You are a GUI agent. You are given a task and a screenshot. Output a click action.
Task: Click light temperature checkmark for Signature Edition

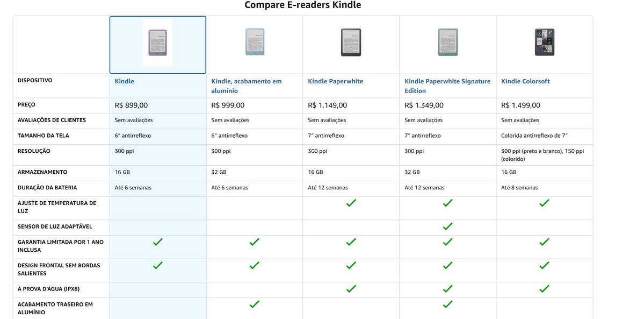(447, 203)
